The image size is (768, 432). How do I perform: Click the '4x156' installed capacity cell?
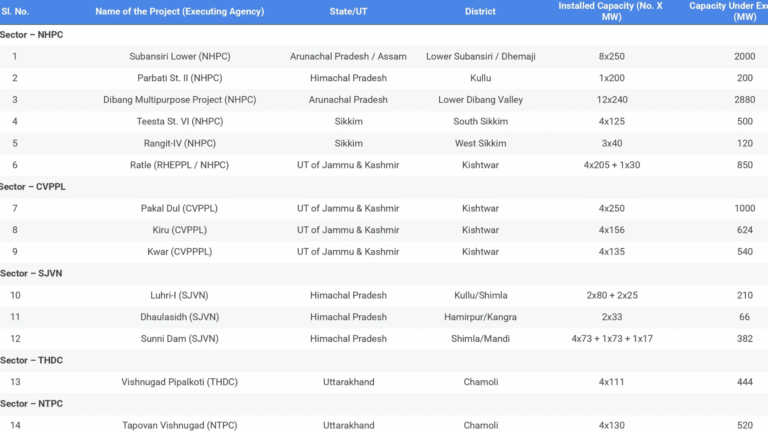[612, 230]
